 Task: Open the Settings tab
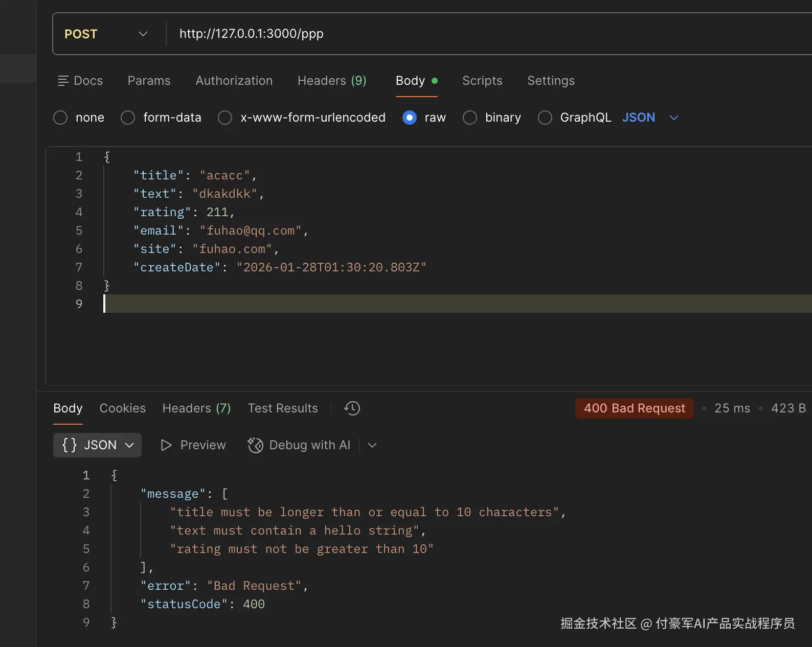pos(551,81)
